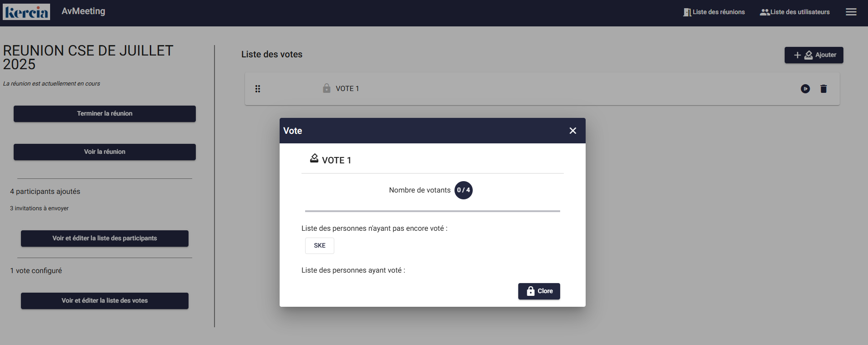Click the door icon for Liste des réunions
Image resolution: width=868 pixels, height=345 pixels.
tap(687, 12)
